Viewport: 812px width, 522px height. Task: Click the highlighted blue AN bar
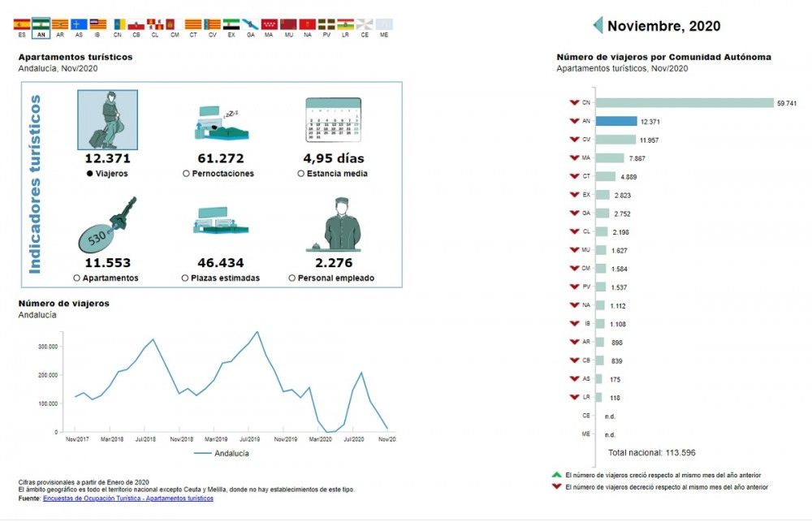(616, 121)
